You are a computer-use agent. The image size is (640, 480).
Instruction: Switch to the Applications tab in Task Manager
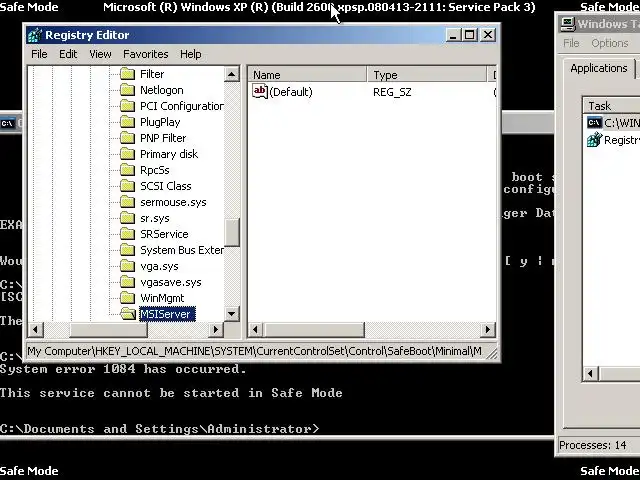pyautogui.click(x=599, y=68)
